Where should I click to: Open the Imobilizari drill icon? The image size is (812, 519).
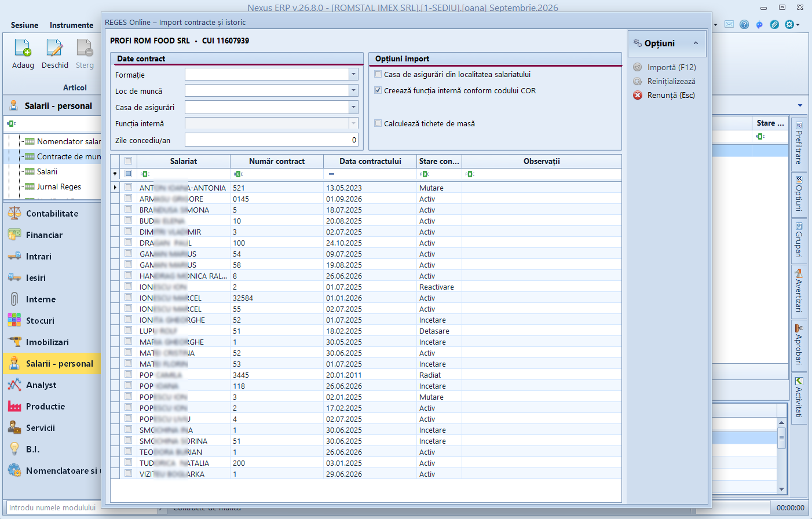point(14,342)
